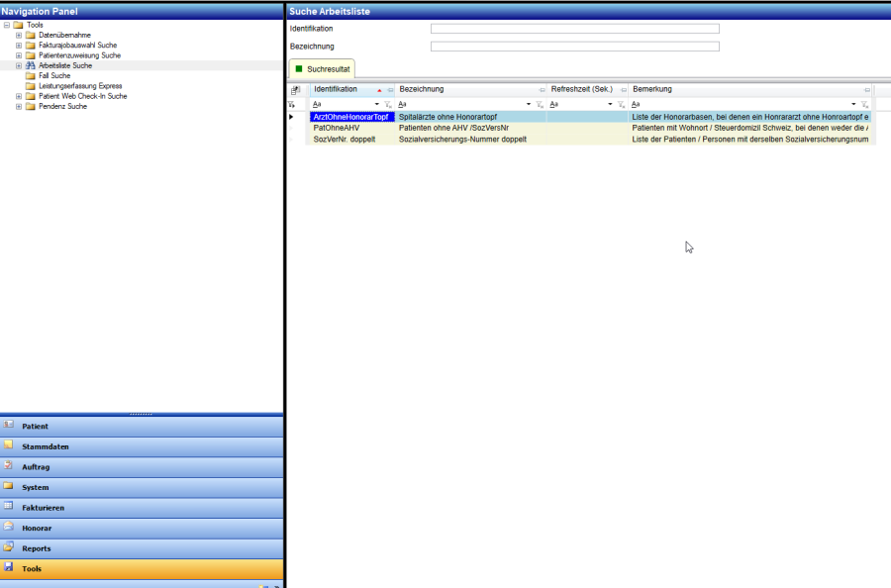Open the Identifikation filter dropdown

coord(377,105)
